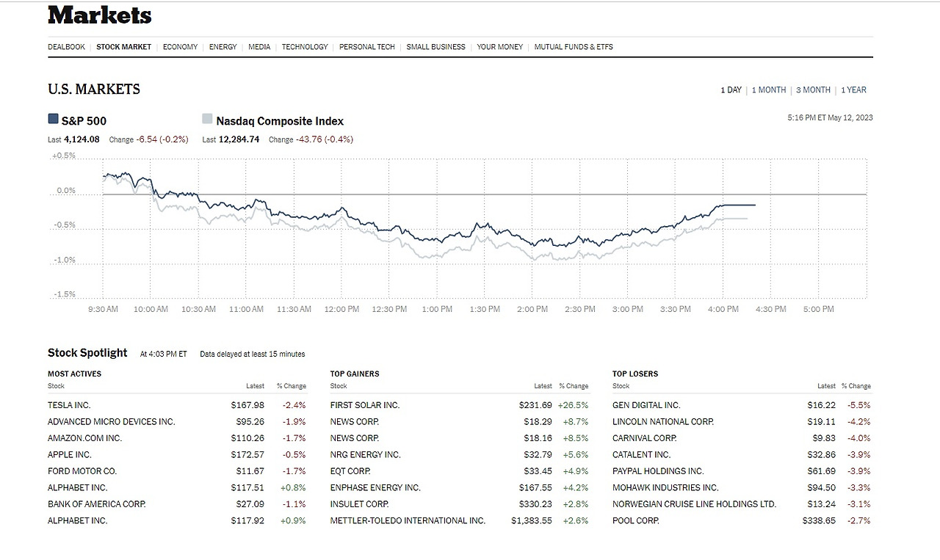Open the DEALBOOK section

(66, 46)
